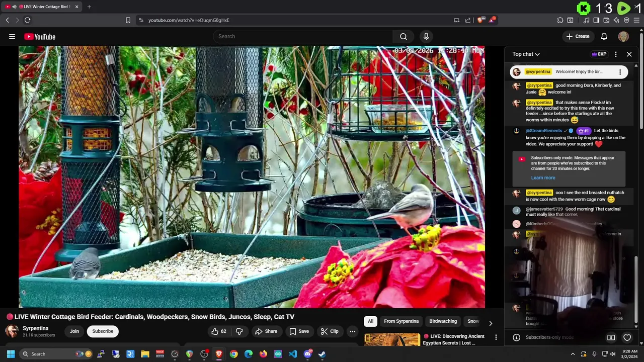Send a heart reaction in chat

(x=627, y=337)
